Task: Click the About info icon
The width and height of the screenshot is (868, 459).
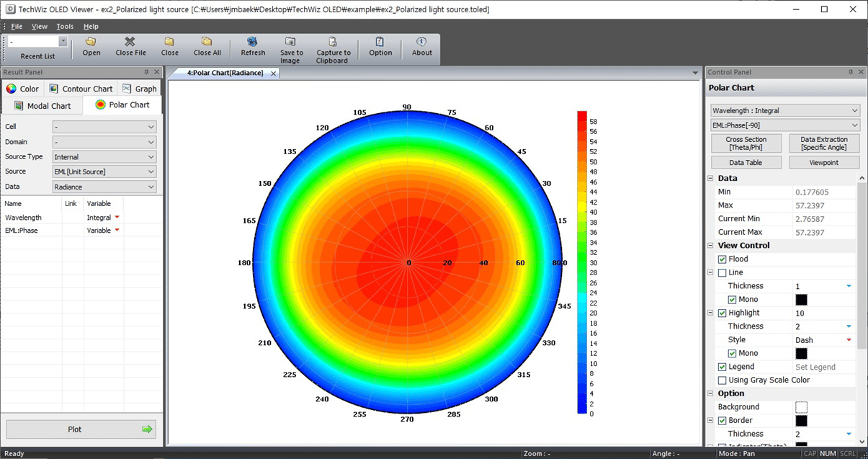Action: [421, 42]
